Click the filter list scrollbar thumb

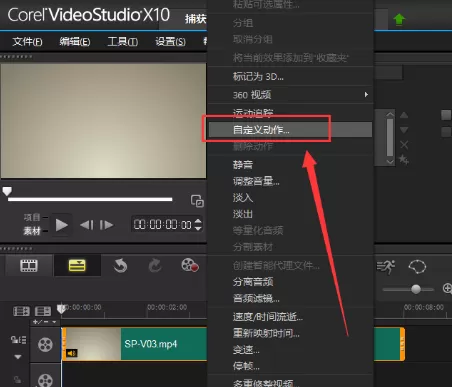click(x=390, y=137)
